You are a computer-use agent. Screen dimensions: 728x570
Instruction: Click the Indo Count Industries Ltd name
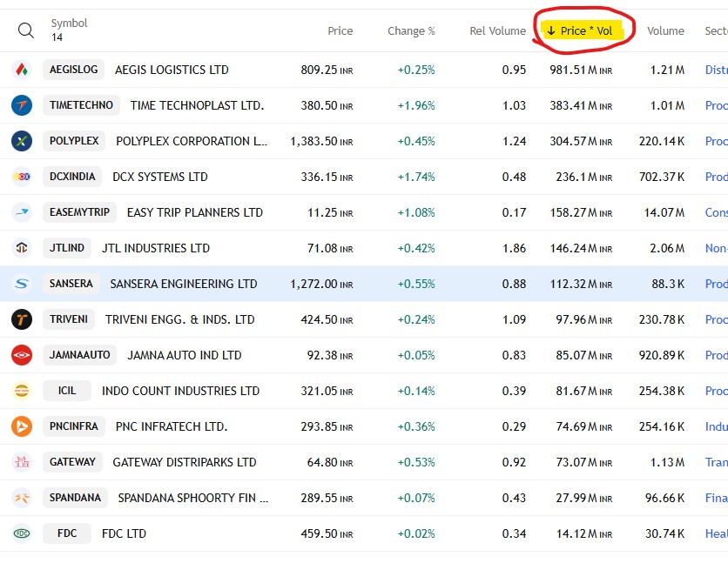coord(180,391)
